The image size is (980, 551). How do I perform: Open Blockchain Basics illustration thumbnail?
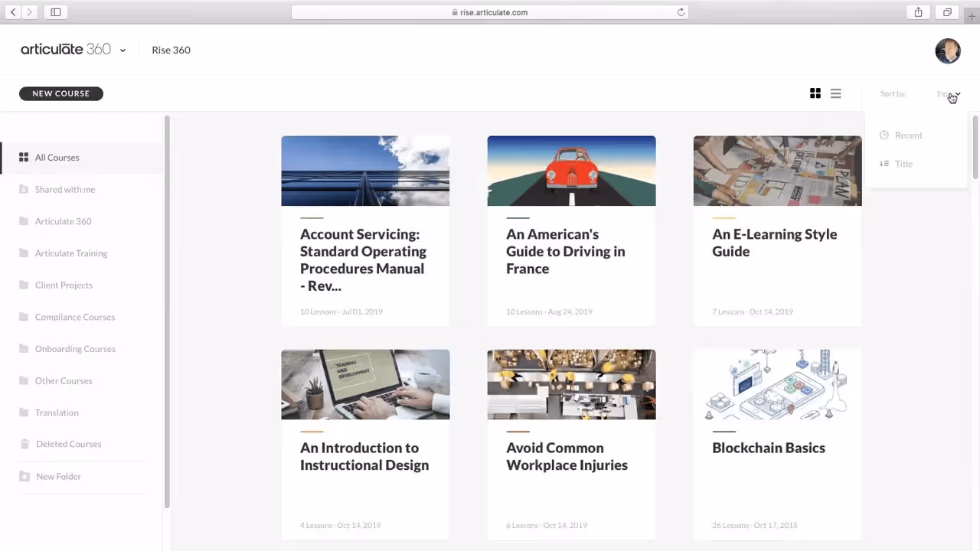pos(777,384)
